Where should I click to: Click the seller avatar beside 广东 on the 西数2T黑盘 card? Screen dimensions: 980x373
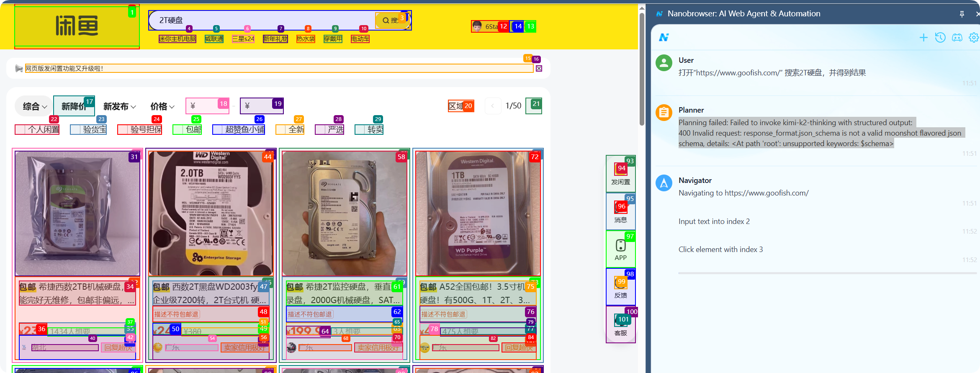coord(158,347)
